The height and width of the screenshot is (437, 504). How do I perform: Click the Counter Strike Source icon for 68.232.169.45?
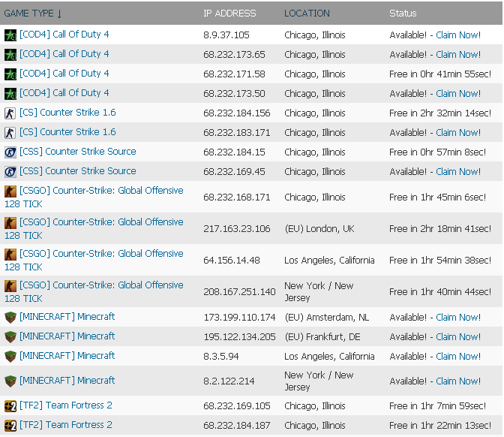10,172
